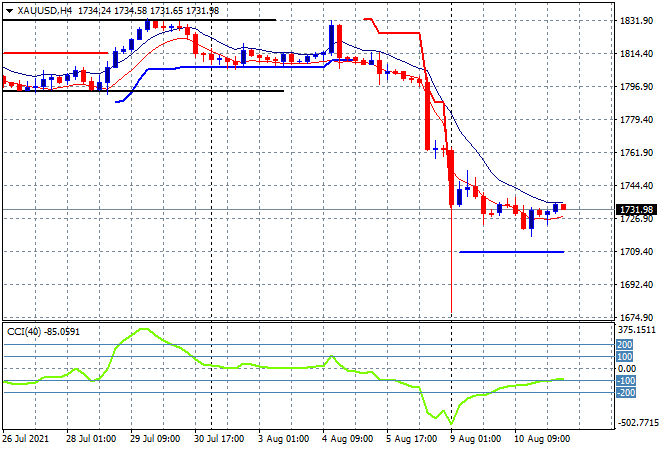
Task: Select the short red horizontal line near 1814.40
Action: pos(56,53)
